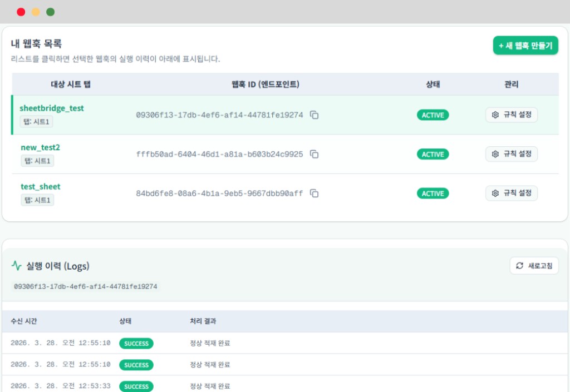Click the 탭: 시트1 tag under new_test2
Image resolution: width=570 pixels, height=392 pixels.
(x=37, y=161)
